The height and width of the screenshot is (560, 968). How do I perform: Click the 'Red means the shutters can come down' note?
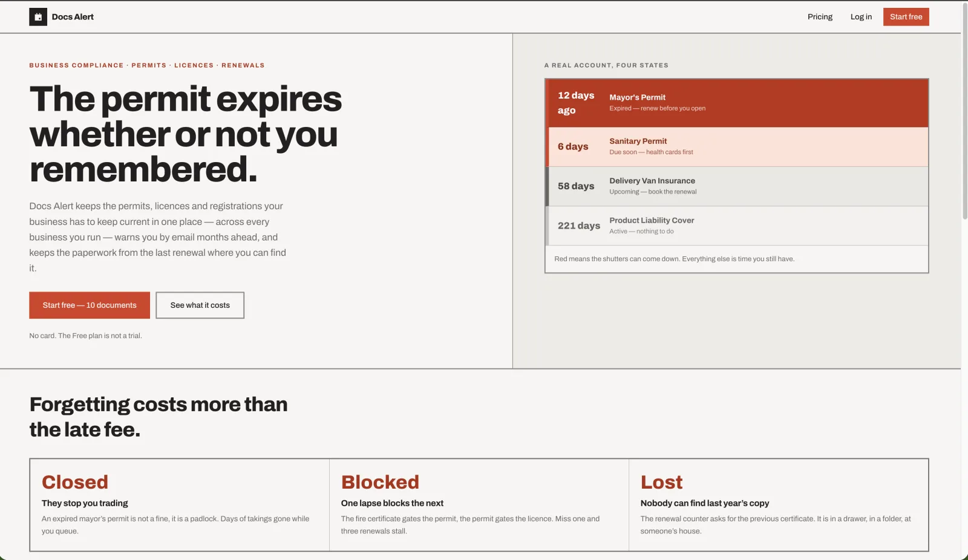674,259
